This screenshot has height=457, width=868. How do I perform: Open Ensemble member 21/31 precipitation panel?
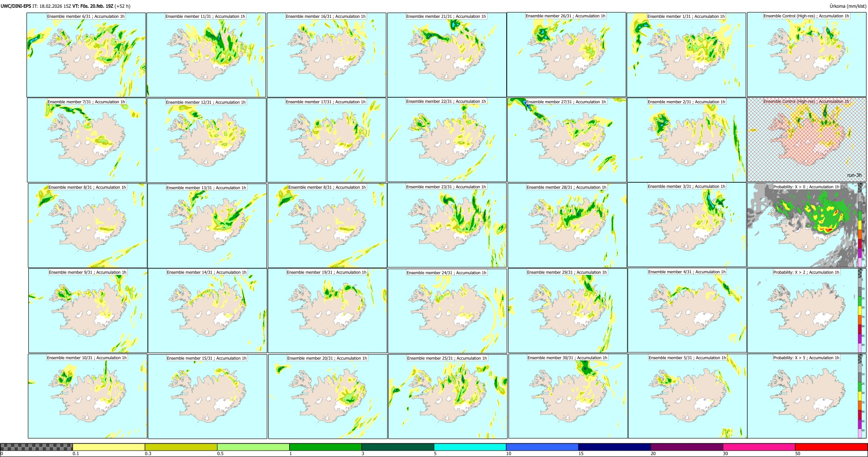point(447,55)
